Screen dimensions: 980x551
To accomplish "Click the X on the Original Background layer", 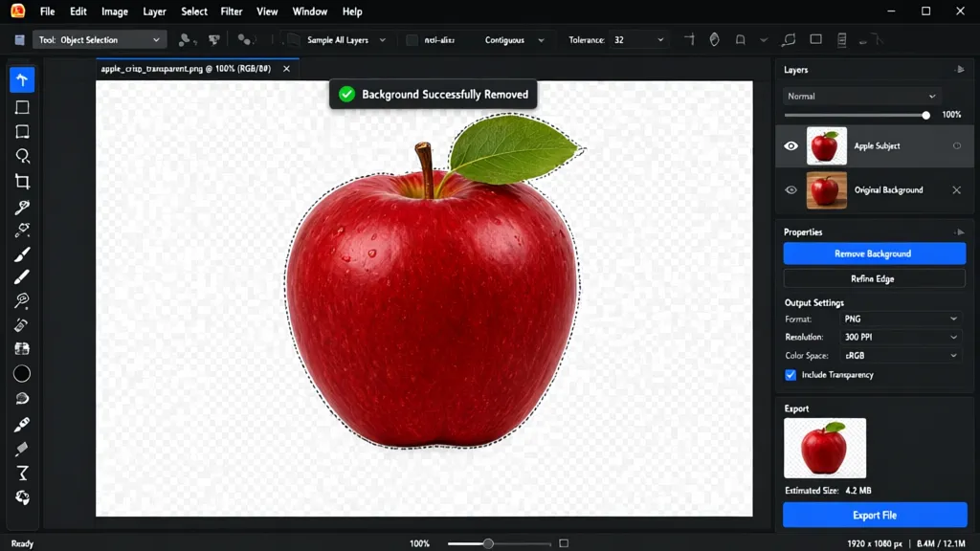I will 956,190.
